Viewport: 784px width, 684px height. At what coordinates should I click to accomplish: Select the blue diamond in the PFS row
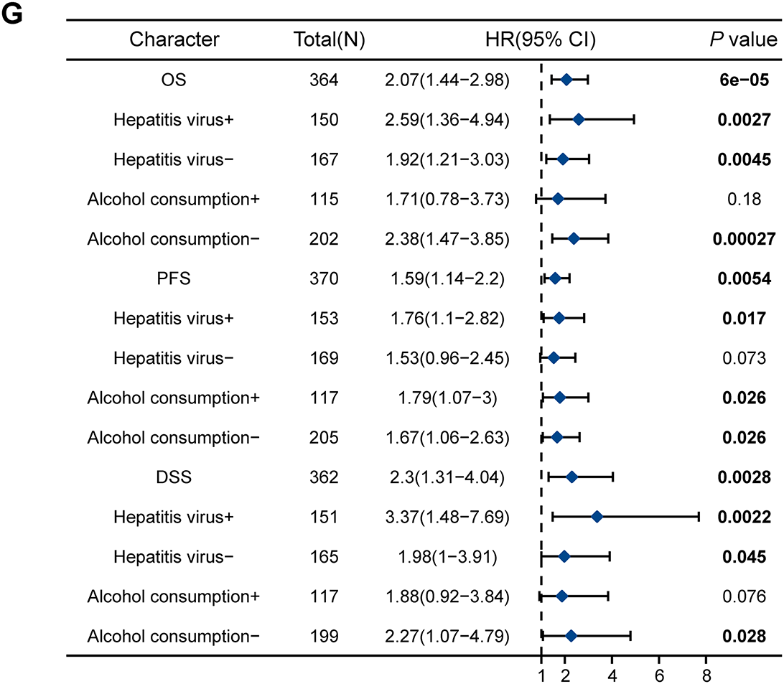coord(555,278)
